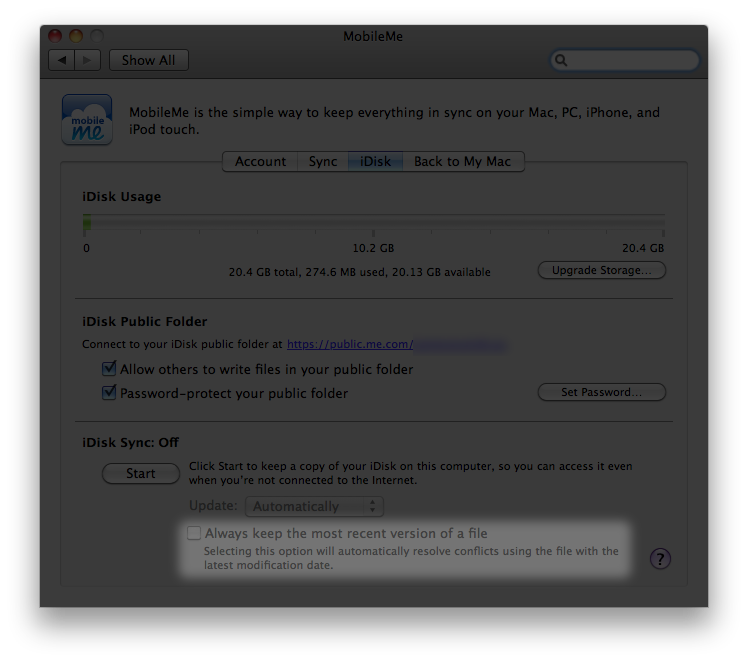Uncheck Allow others to write files
This screenshot has height=662, width=748.
[109, 369]
